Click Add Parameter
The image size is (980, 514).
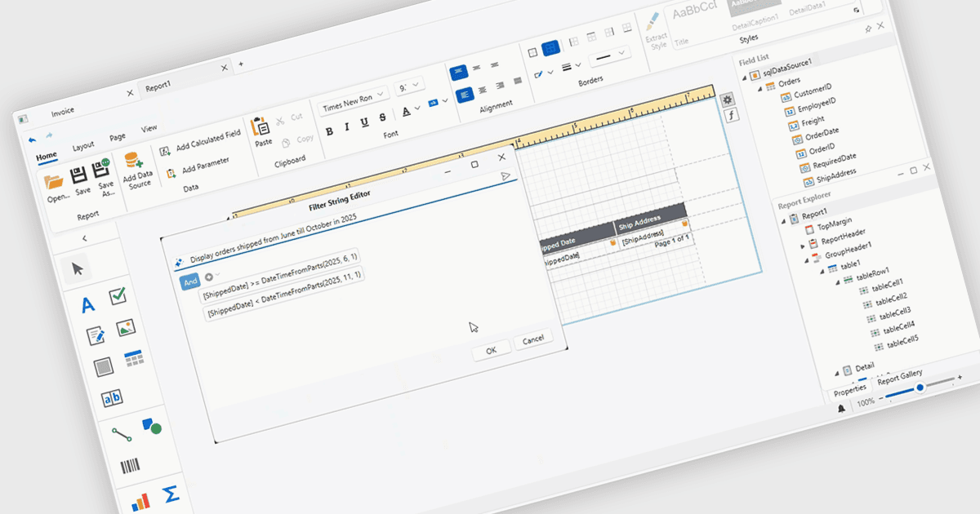click(x=198, y=167)
